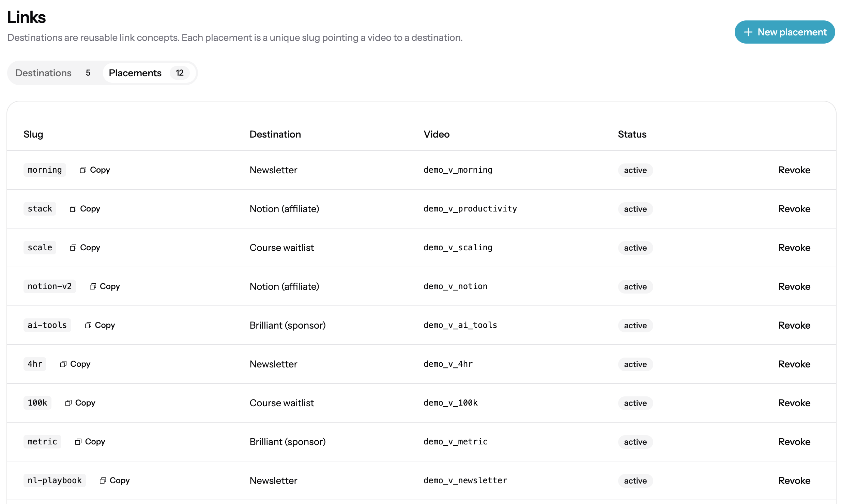Revoke the stack placement

tap(794, 209)
